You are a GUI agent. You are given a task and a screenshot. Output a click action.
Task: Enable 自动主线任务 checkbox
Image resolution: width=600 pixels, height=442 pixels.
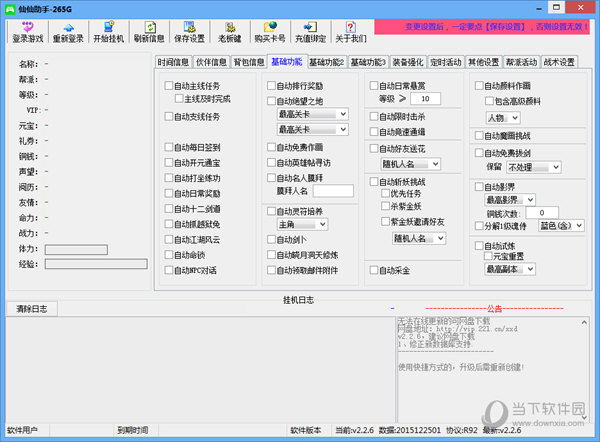(x=169, y=85)
